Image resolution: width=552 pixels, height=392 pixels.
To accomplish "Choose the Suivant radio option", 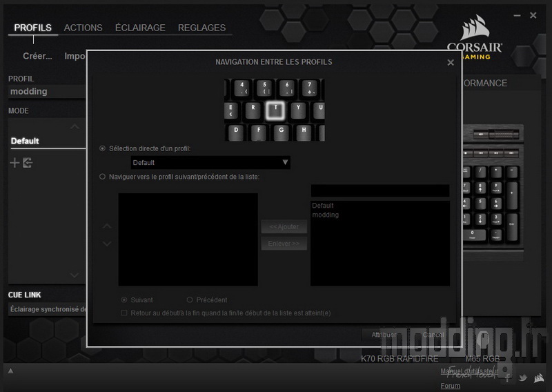I will click(124, 300).
